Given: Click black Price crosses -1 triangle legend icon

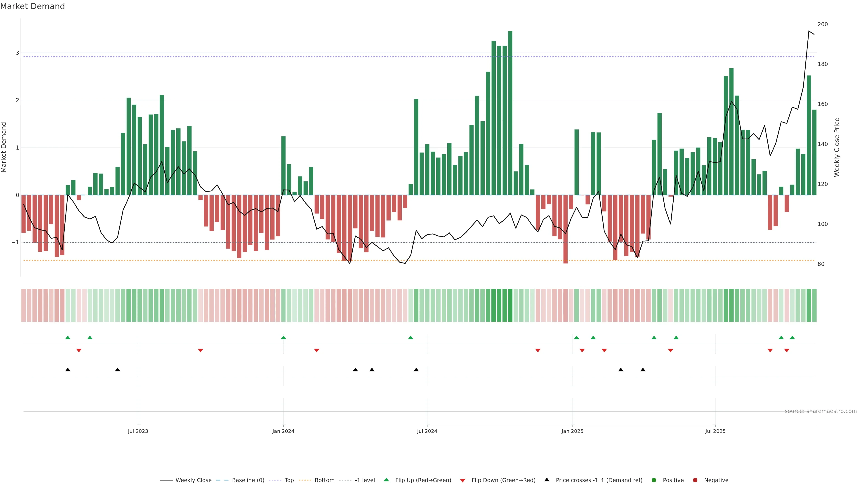Looking at the screenshot, I should (547, 480).
